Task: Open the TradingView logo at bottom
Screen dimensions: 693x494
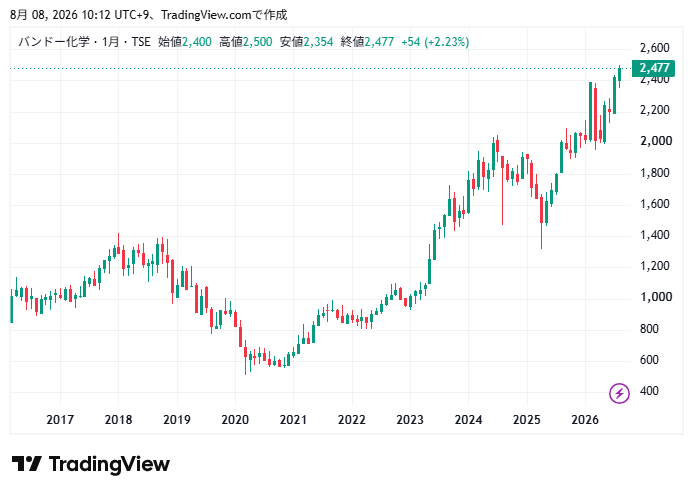Action: coord(91,464)
